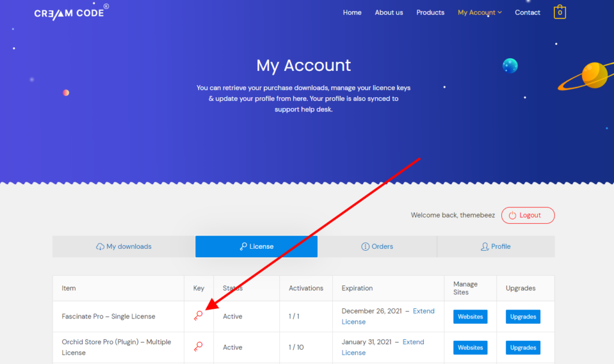614x364 pixels.
Task: Click 'December 26, 2021' expiration date
Action: click(x=372, y=311)
